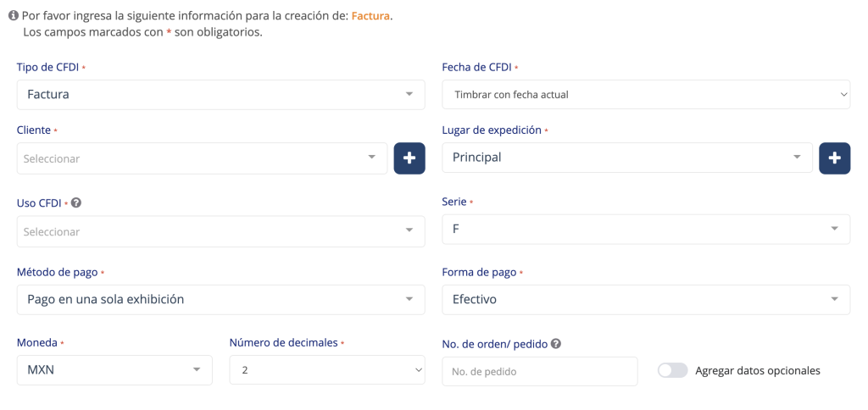Click the plus icon beside Lugar de expedición
This screenshot has height=410, width=868.
[834, 158]
